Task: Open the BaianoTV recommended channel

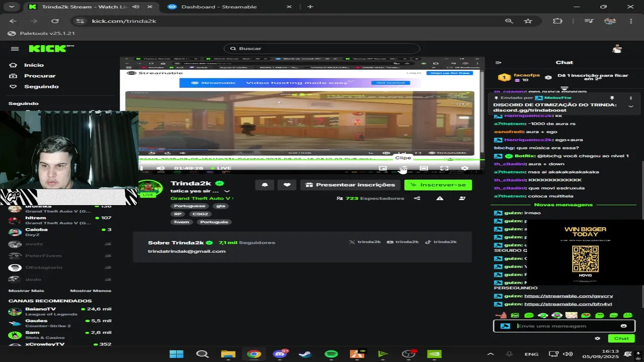Action: tap(60, 311)
